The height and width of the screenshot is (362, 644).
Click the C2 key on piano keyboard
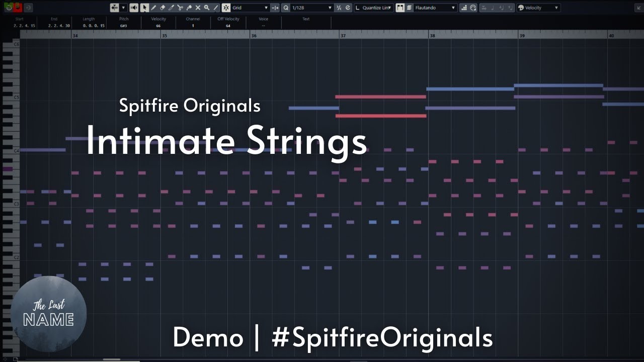(11, 257)
